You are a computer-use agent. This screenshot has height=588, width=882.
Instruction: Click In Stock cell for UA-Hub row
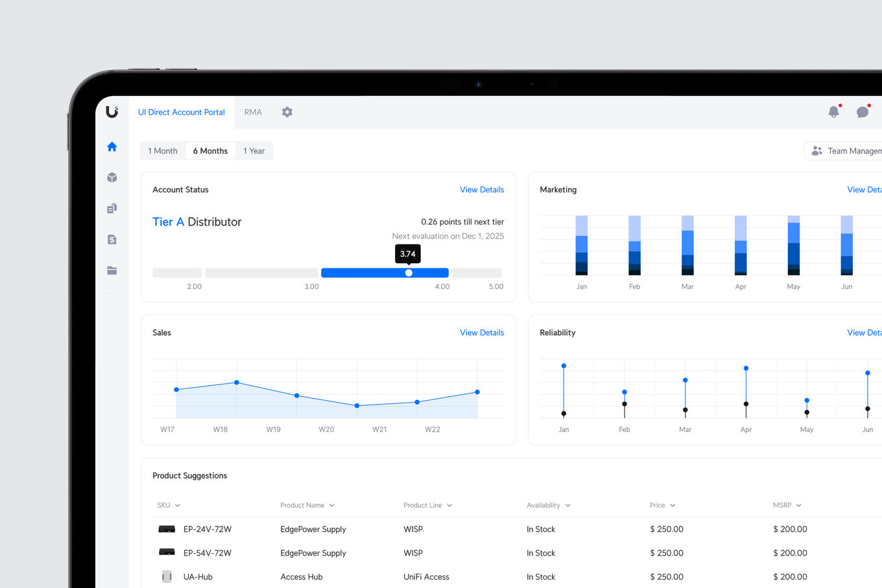541,577
